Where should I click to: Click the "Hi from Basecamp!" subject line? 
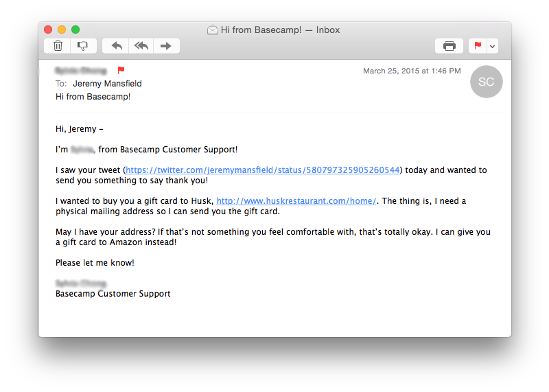93,97
